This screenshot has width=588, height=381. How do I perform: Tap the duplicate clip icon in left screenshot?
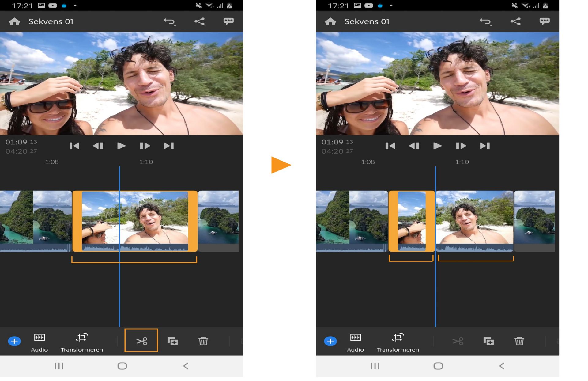click(172, 341)
